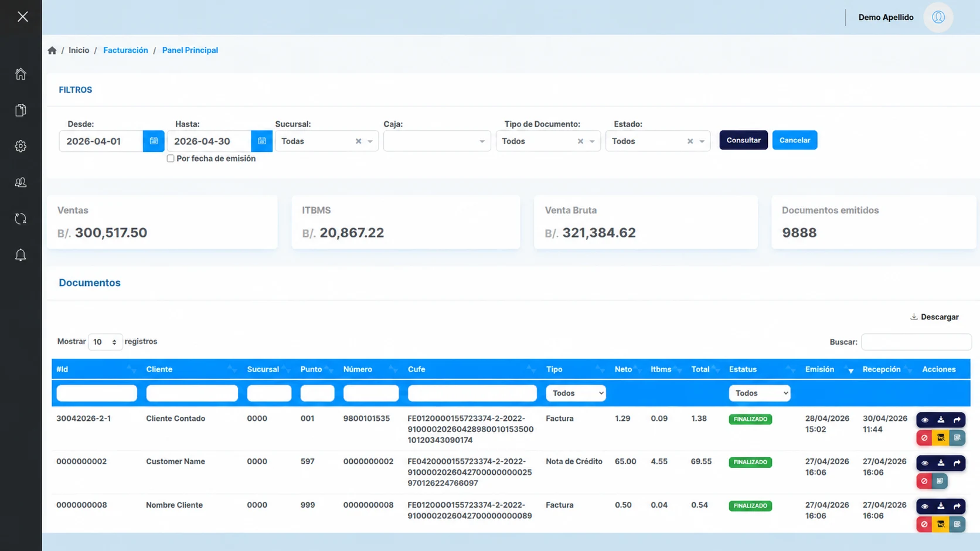Open QR code icon for document 30042026-2-1
The width and height of the screenshot is (980, 551).
(957, 438)
